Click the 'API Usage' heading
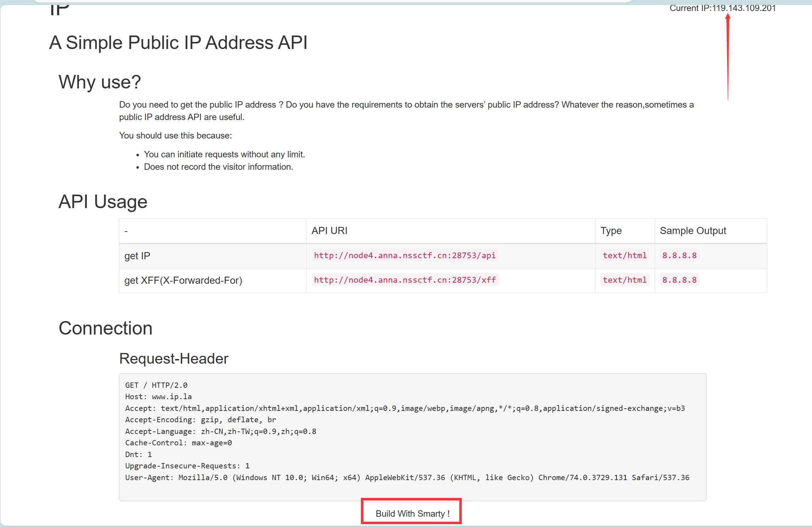Screen dimensions: 812x527 pyautogui.click(x=103, y=201)
